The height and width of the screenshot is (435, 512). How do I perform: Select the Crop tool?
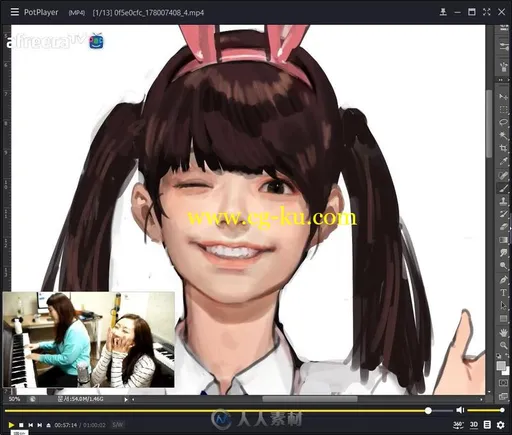pyautogui.click(x=503, y=148)
